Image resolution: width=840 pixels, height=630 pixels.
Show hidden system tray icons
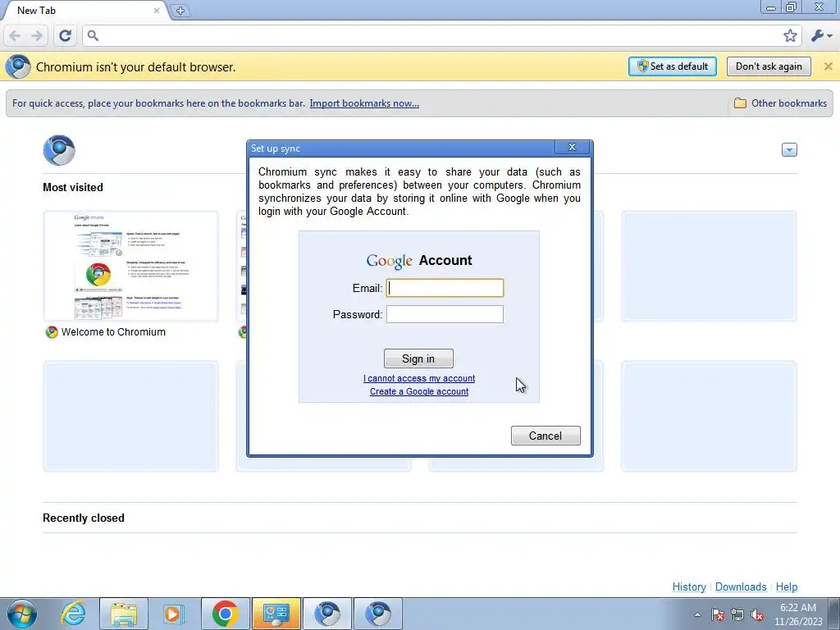click(x=697, y=614)
